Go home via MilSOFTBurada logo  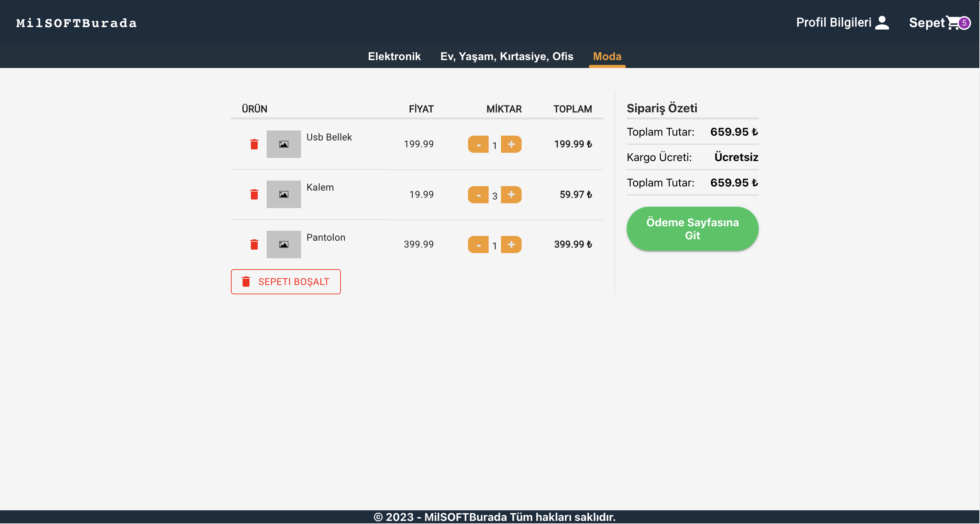(76, 23)
